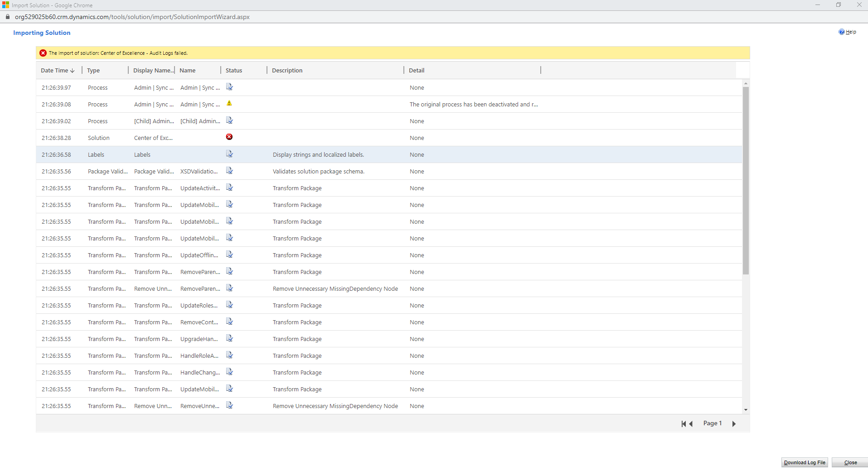The width and height of the screenshot is (868, 471).
Task: Click the Date Time sort arrow
Action: point(72,70)
